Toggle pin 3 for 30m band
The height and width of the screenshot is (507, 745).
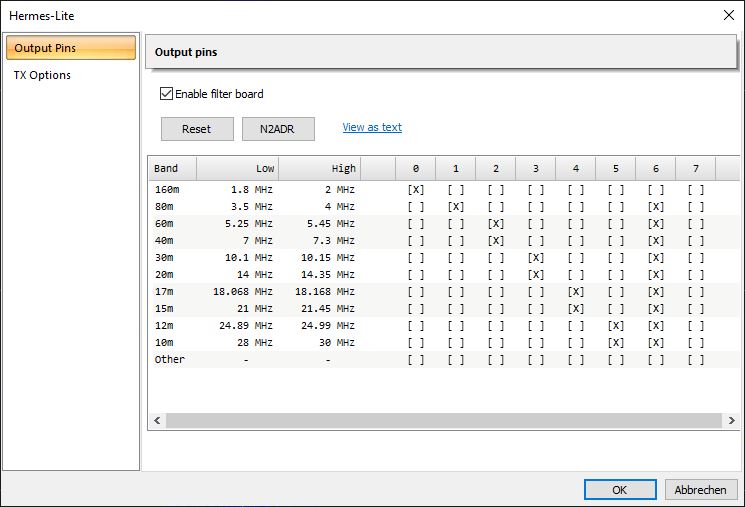pos(536,257)
